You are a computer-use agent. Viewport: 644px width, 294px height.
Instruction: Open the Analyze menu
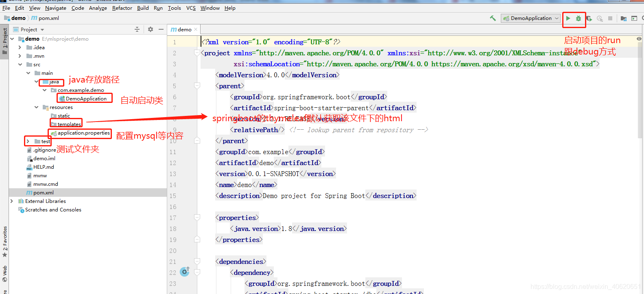pyautogui.click(x=98, y=8)
